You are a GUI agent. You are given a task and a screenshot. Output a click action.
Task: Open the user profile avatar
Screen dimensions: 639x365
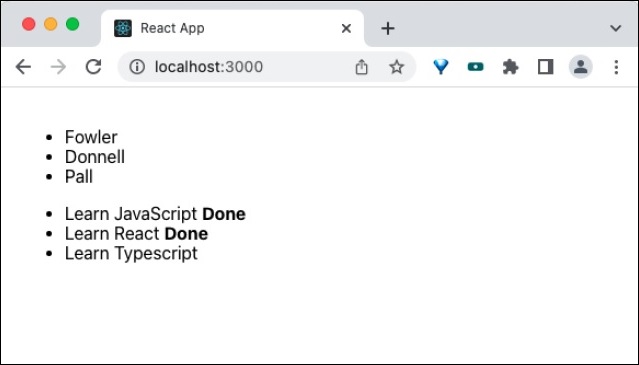pyautogui.click(x=580, y=67)
